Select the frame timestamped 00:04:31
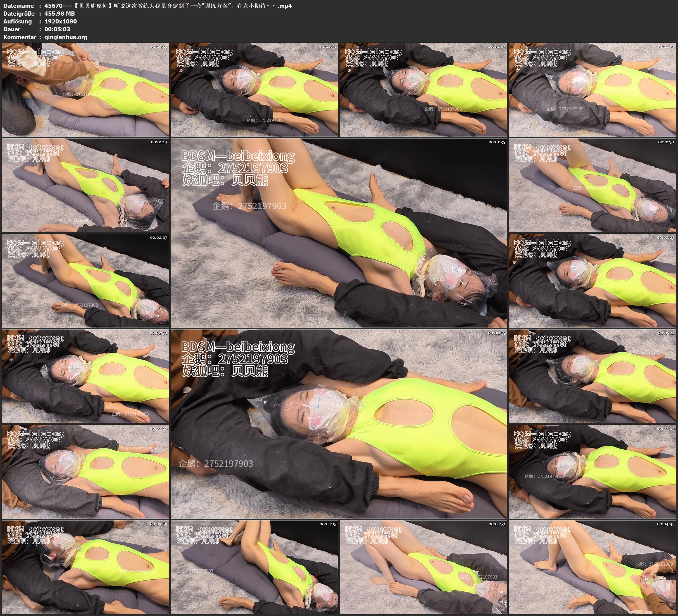The height and width of the screenshot is (616, 678). point(424,567)
